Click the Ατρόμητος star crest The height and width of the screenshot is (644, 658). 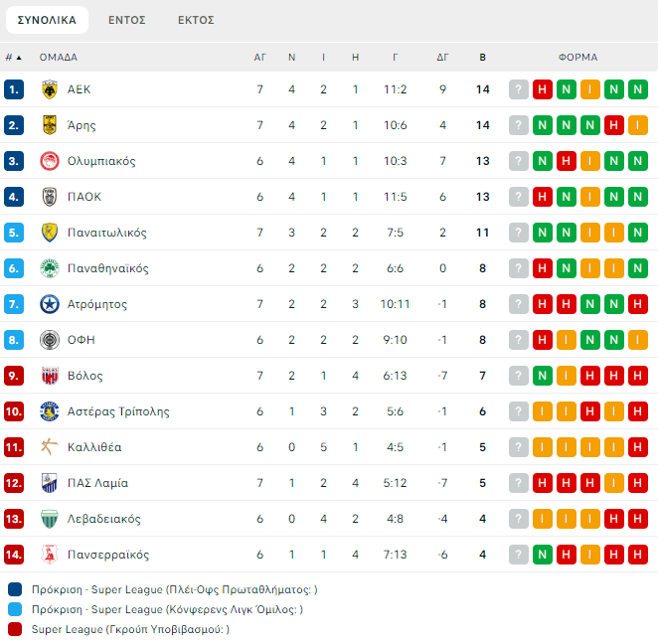(49, 304)
